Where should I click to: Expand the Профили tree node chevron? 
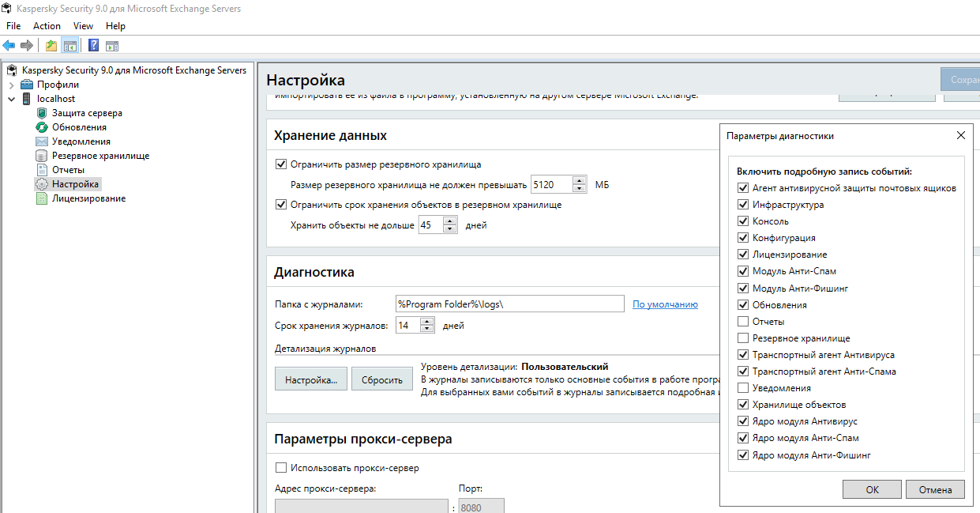click(x=11, y=85)
